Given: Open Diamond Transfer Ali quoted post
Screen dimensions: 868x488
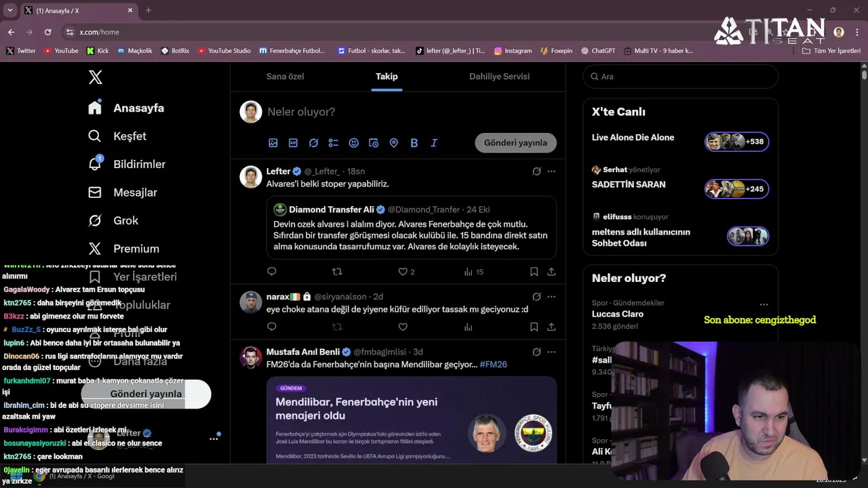Looking at the screenshot, I should [x=411, y=228].
